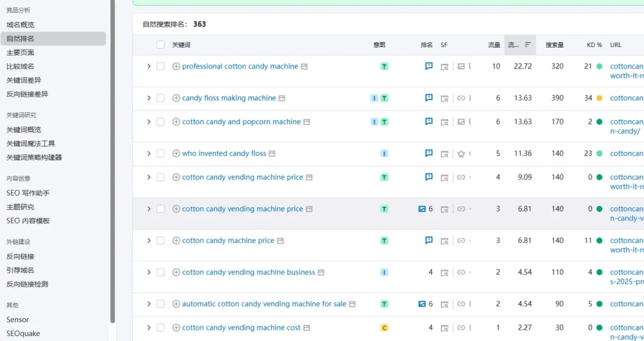
Task: Expand the 'cotton candy vending machine cost' row
Action: [148, 328]
